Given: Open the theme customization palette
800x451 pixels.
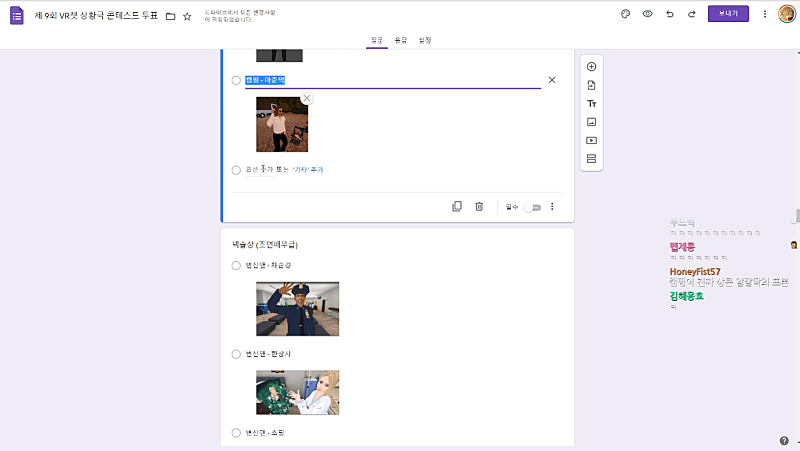Looking at the screenshot, I should pos(626,14).
